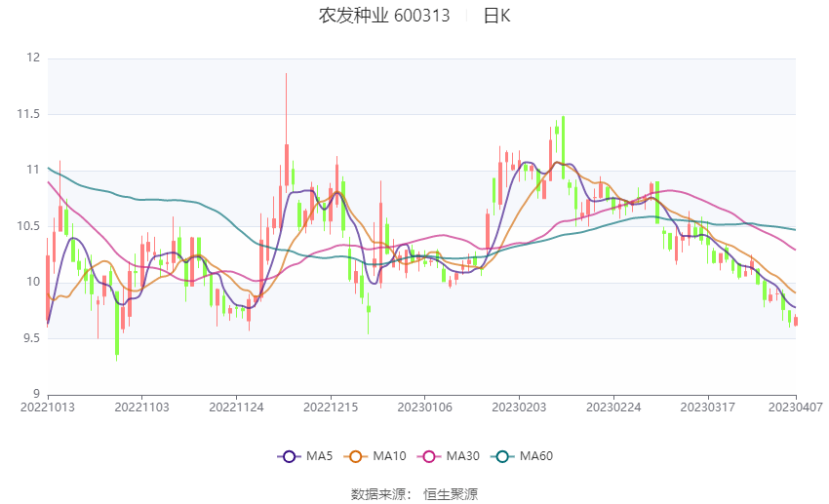
Task: Hide the MA10 line using its legend label
Action: tap(391, 456)
